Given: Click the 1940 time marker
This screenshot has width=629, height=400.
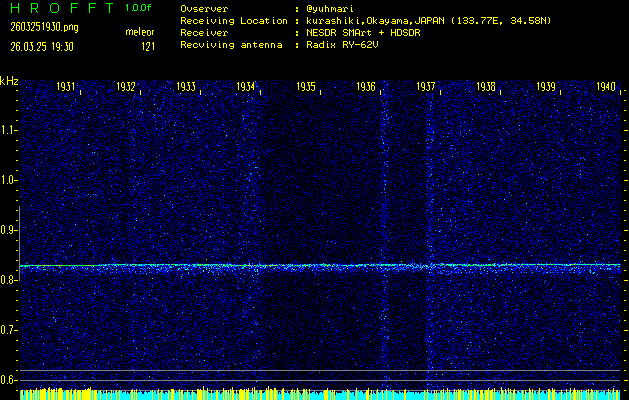Looking at the screenshot, I should [x=606, y=87].
